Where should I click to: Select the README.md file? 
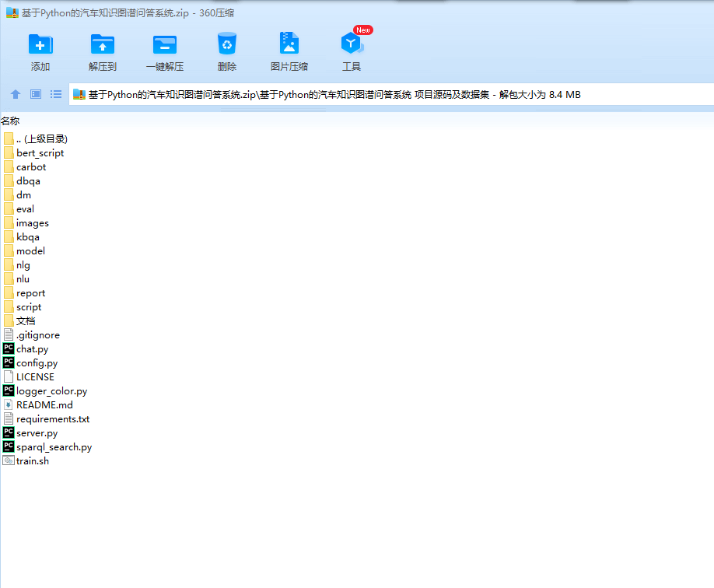pos(38,405)
